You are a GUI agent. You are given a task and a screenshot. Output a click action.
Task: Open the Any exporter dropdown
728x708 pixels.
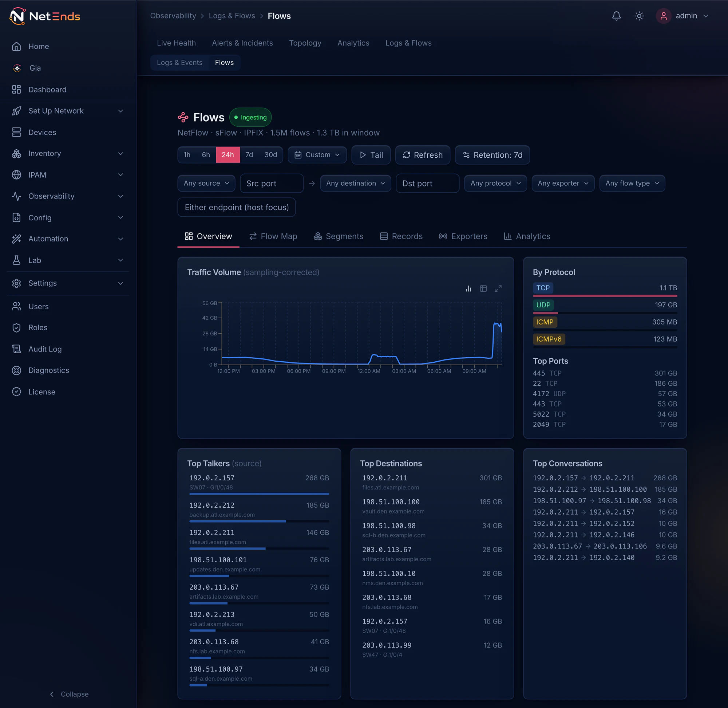coord(563,183)
